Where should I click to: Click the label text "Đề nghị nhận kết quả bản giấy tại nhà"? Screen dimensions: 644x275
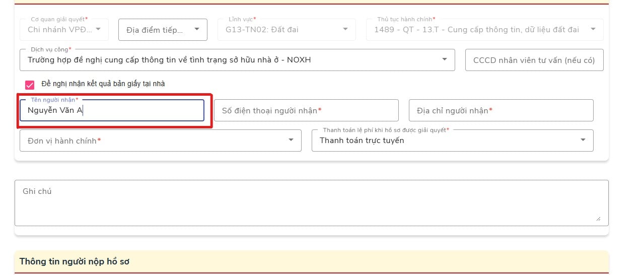[103, 84]
